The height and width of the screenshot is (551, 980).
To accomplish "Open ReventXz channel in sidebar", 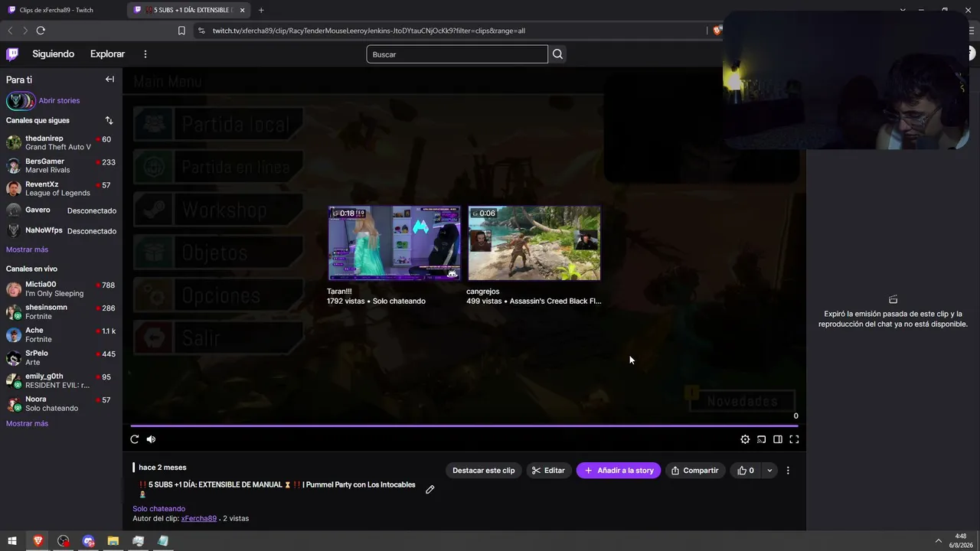I will point(61,188).
